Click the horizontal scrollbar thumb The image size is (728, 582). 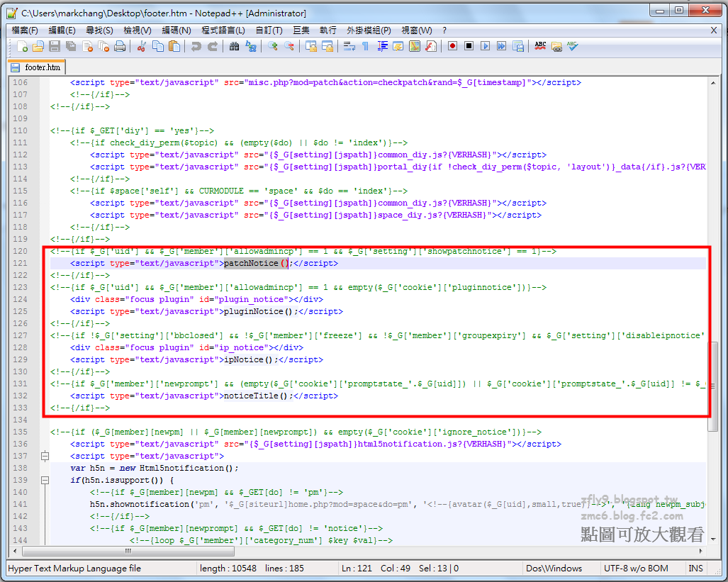coord(128,551)
